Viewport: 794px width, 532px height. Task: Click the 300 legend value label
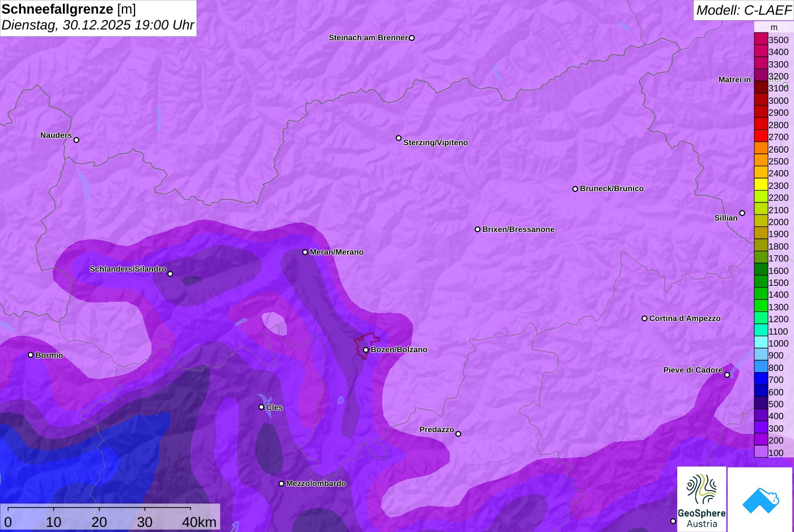point(776,429)
